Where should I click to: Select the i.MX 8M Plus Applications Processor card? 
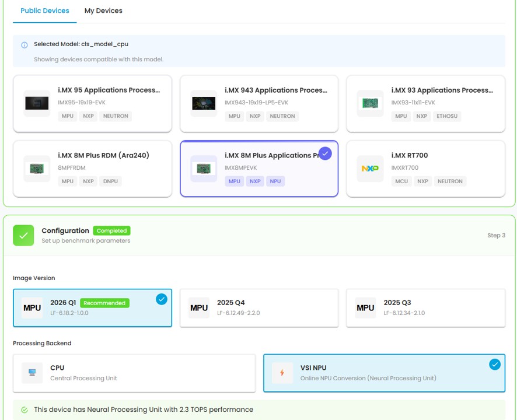click(259, 169)
